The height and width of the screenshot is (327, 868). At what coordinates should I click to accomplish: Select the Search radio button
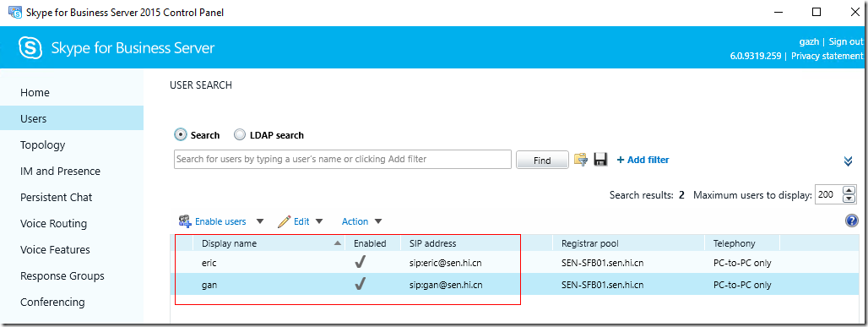pyautogui.click(x=181, y=134)
